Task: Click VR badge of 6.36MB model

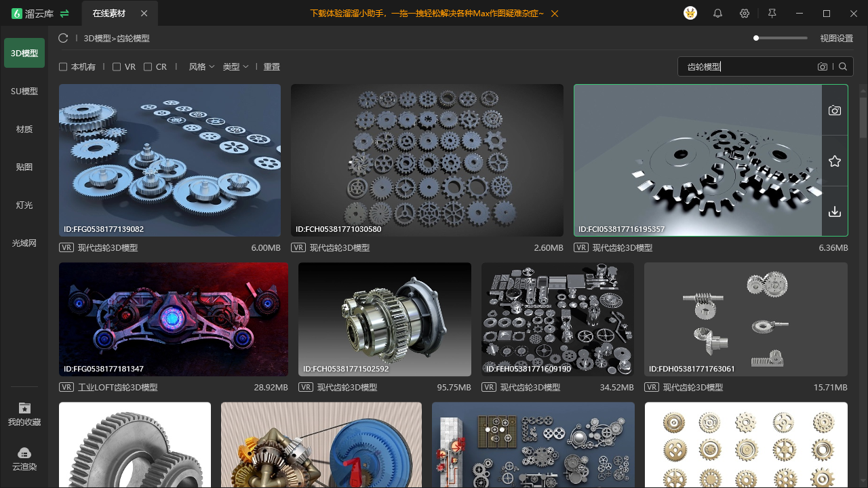Action: (581, 248)
